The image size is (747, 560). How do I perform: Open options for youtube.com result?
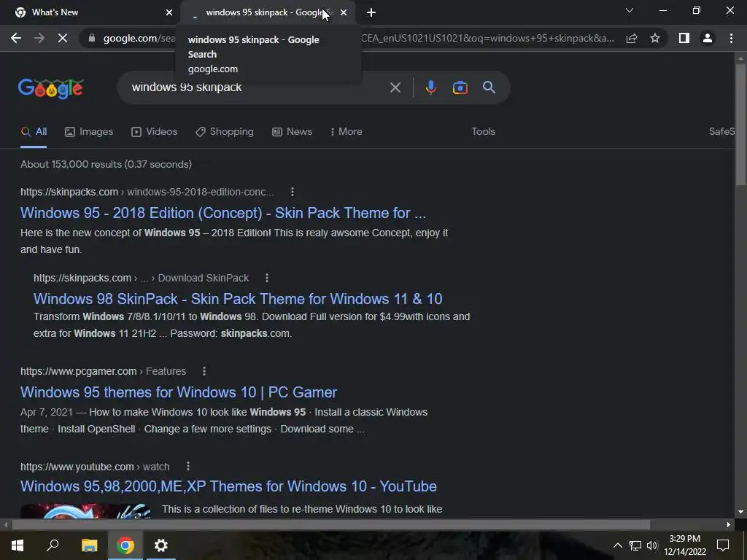tap(188, 466)
